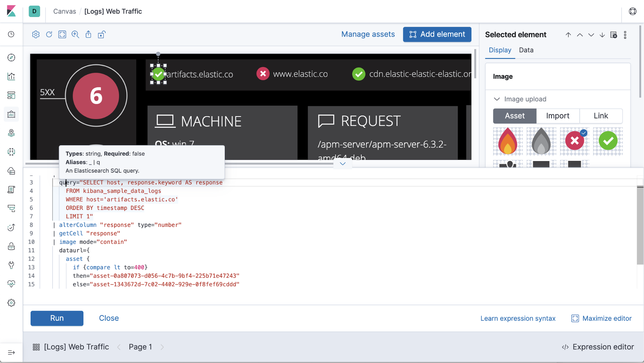Viewport: 644px width, 363px height.
Task: Click the Import image option toggle
Action: (x=558, y=116)
